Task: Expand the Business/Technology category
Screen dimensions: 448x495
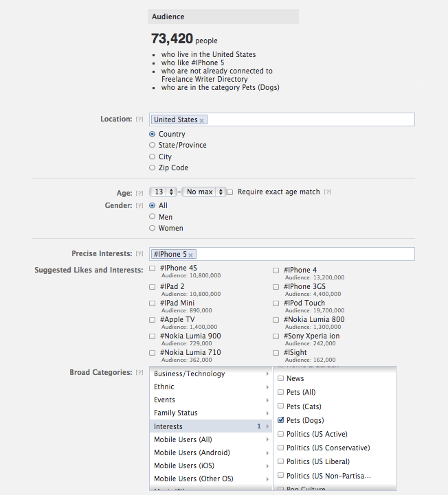Action: coord(211,373)
